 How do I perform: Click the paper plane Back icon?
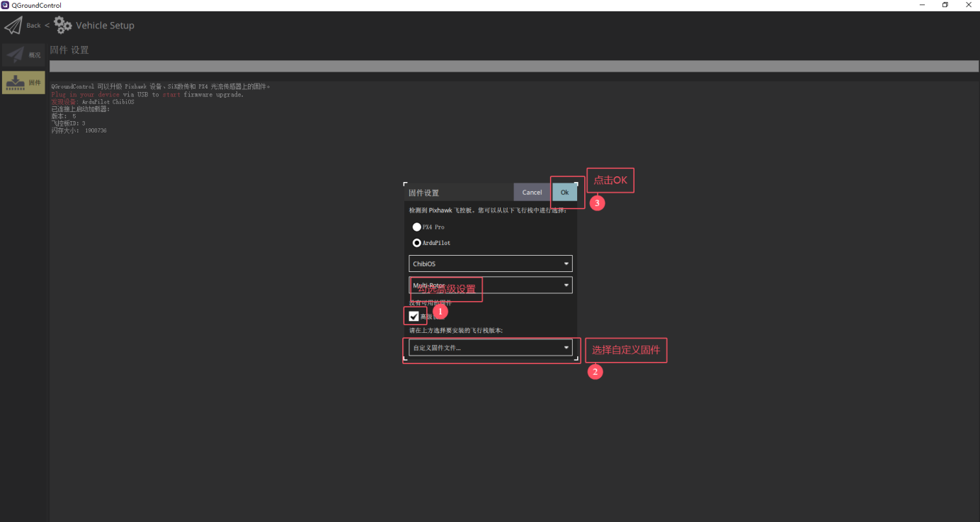tap(13, 25)
